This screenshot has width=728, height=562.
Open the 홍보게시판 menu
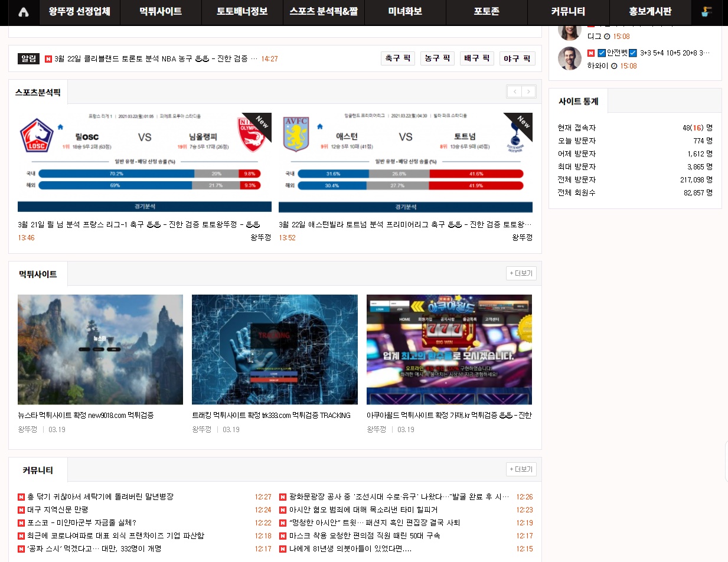[650, 12]
